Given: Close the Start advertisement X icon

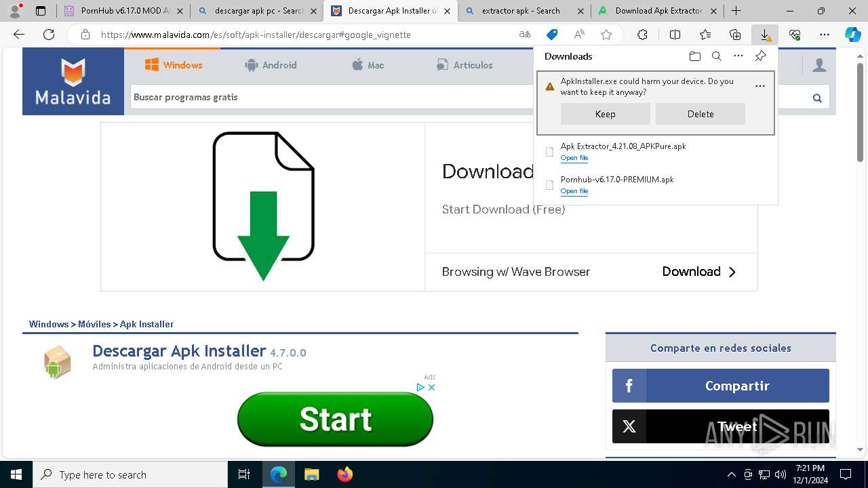Looking at the screenshot, I should tap(431, 387).
